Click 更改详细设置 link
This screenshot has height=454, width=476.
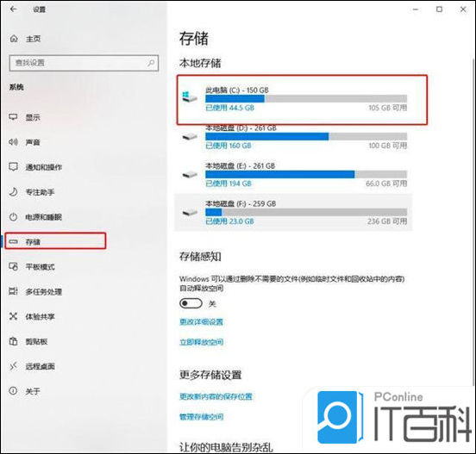pos(201,322)
